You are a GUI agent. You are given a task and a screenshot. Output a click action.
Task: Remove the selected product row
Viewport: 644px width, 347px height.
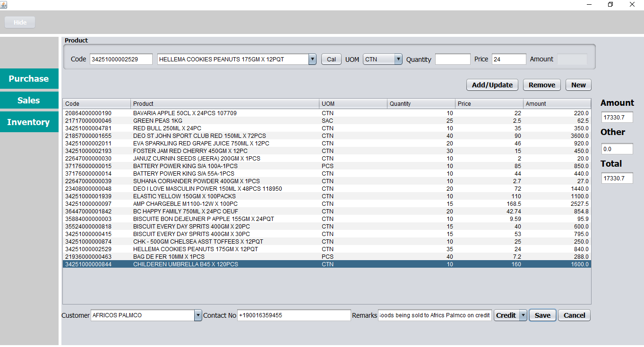[542, 85]
